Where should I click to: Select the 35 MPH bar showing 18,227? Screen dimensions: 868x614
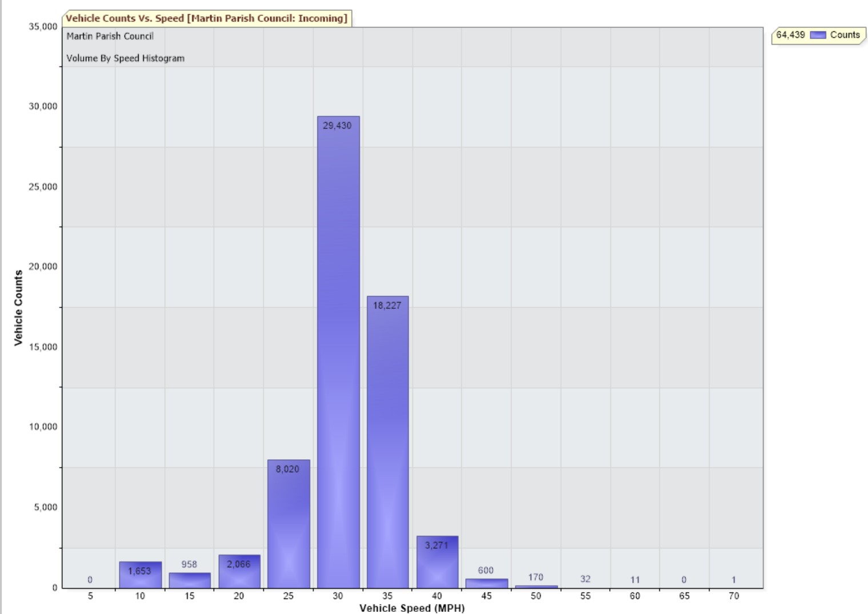click(387, 441)
